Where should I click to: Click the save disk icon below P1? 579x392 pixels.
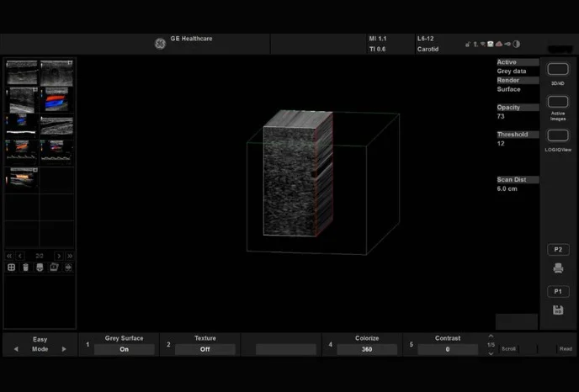[557, 310]
